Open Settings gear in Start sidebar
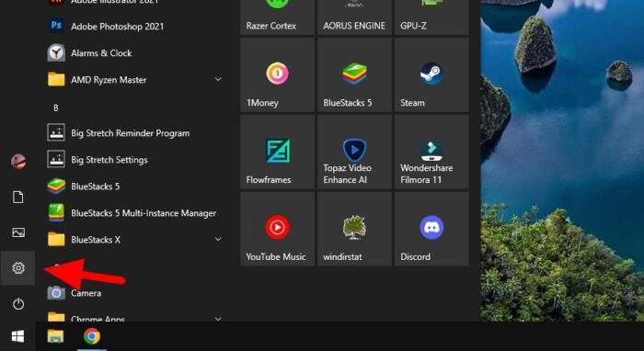 pos(18,268)
